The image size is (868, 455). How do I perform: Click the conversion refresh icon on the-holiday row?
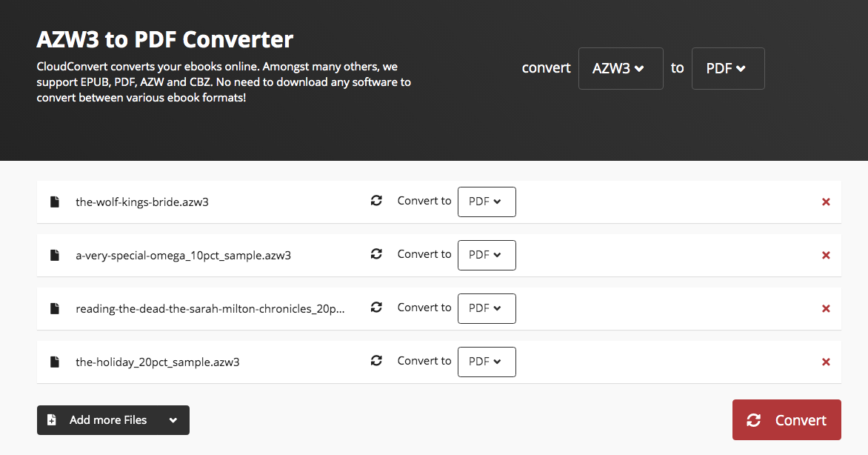pos(376,360)
